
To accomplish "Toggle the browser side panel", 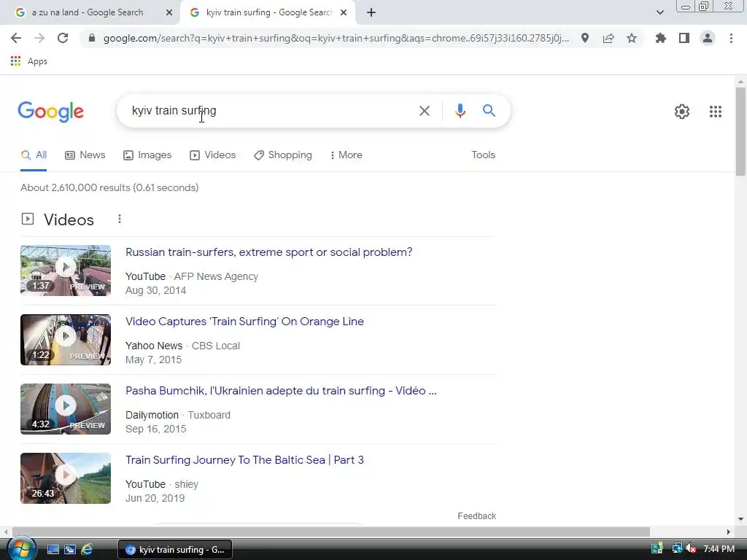I will (684, 38).
